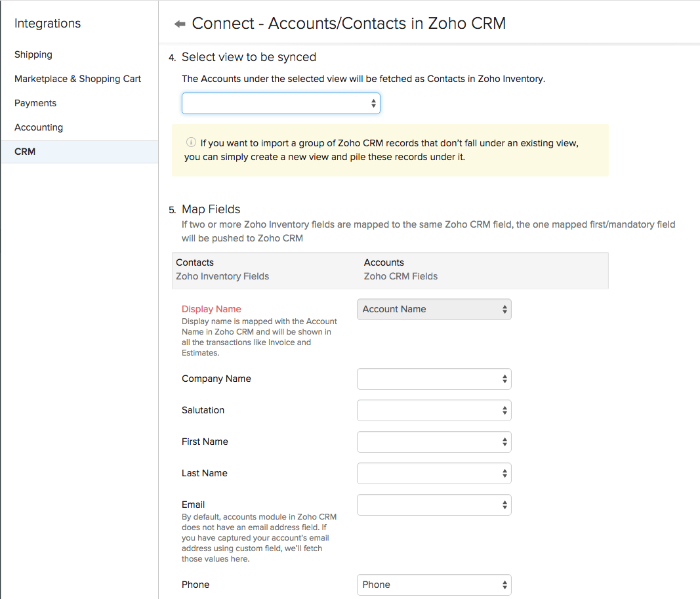
Task: Open the Payments integrations section
Action: click(35, 103)
